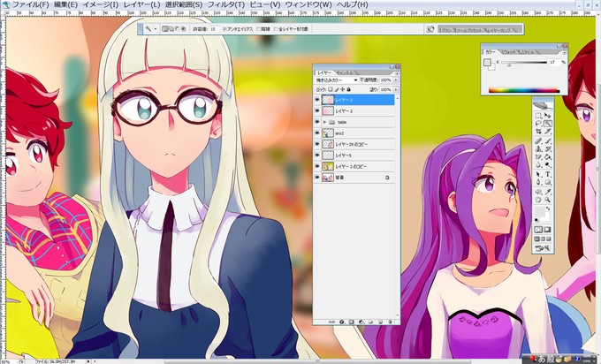The height and width of the screenshot is (364, 601).
Task: Open the tool preset picker arrow
Action: 156,29
